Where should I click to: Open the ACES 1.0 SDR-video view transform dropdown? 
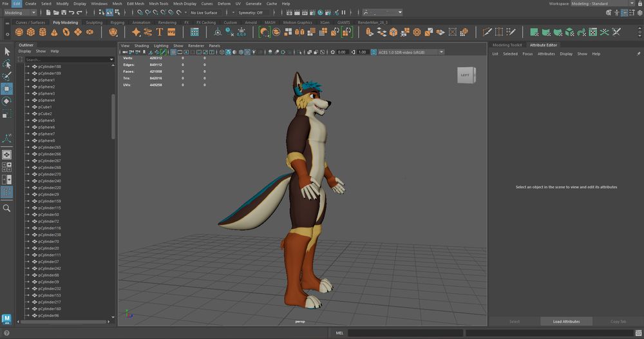click(411, 52)
